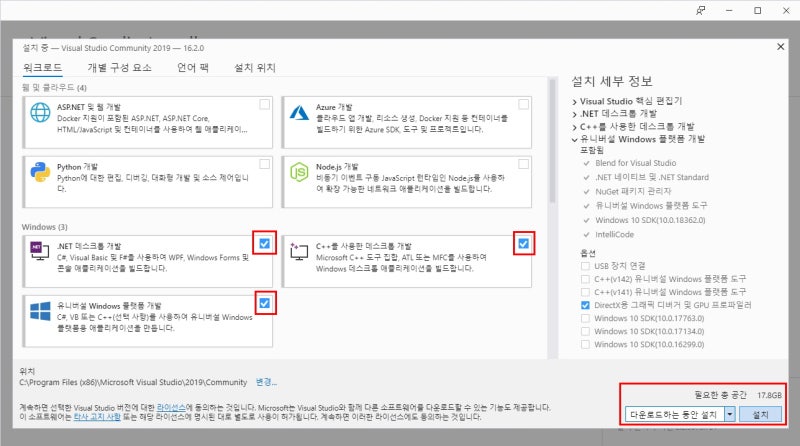800x446 pixels.
Task: Uncheck the DirectX graphics debugger option
Action: [x=585, y=305]
